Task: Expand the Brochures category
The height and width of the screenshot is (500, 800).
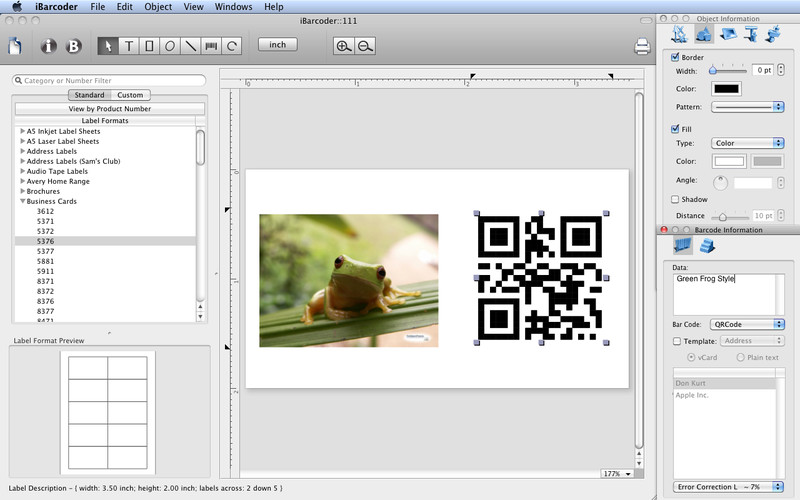Action: pos(22,191)
